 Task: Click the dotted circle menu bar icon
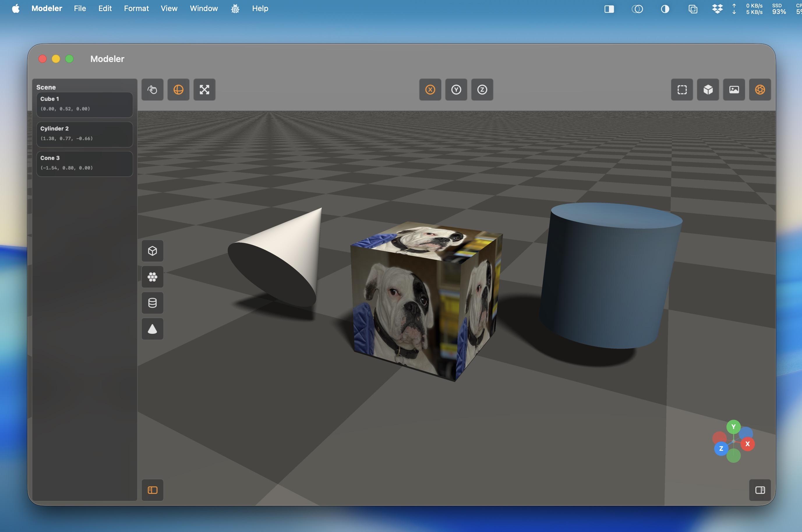[637, 9]
